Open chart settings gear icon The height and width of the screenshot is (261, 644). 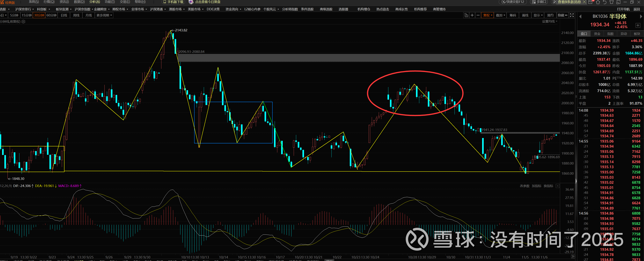click(24, 21)
